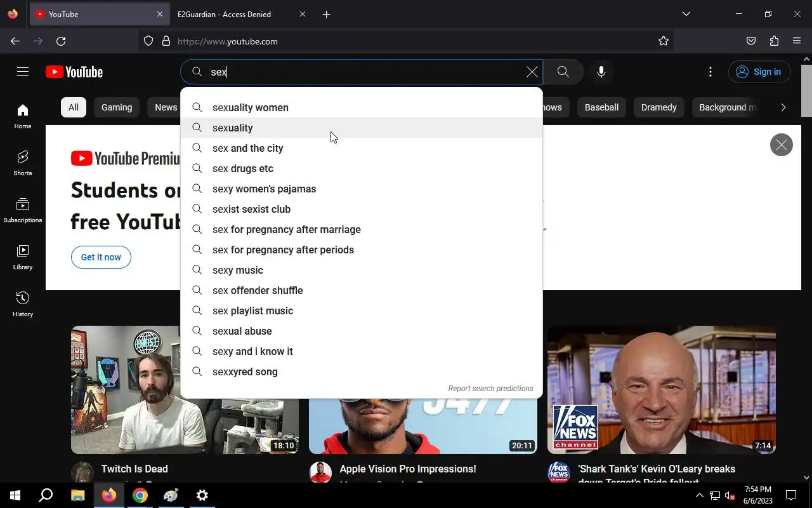Click the Sign in button
812x508 pixels.
point(759,72)
